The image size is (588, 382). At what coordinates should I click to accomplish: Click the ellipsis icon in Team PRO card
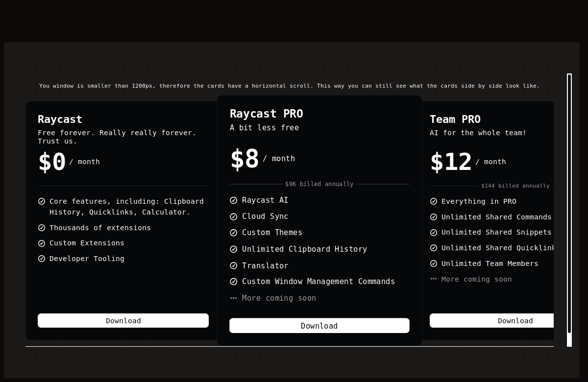pyautogui.click(x=434, y=279)
